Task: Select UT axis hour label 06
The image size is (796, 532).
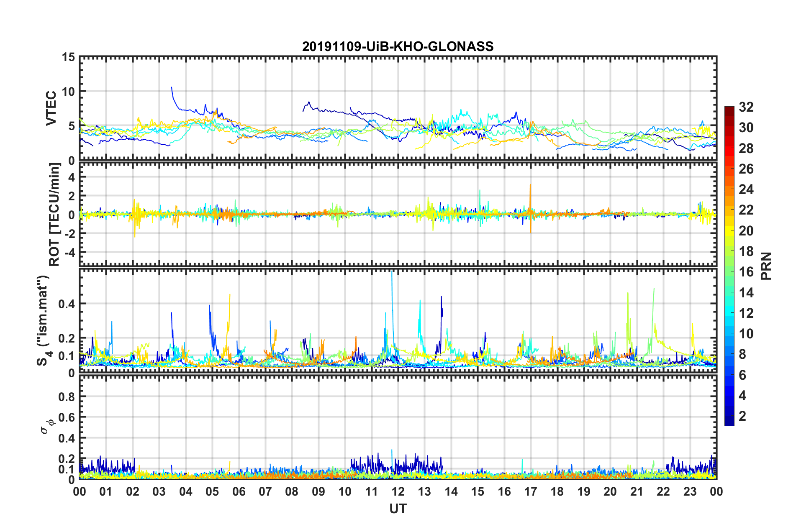Action: click(239, 491)
